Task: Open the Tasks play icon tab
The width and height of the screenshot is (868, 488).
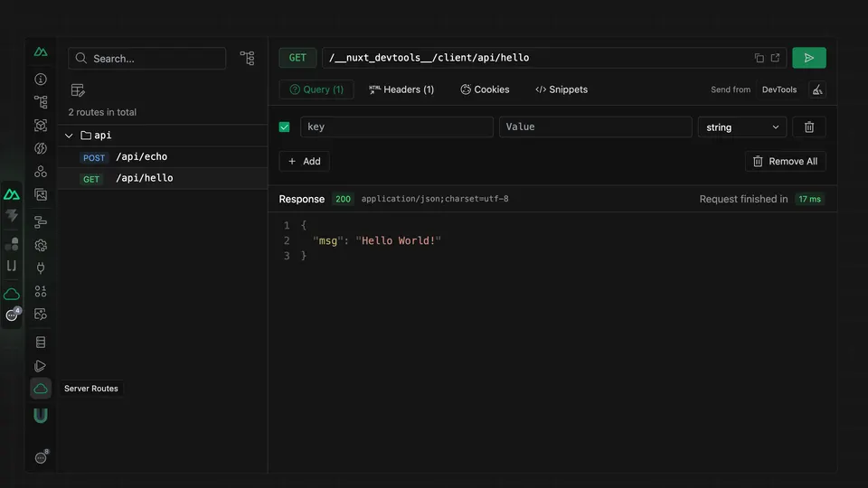Action: coord(41,366)
